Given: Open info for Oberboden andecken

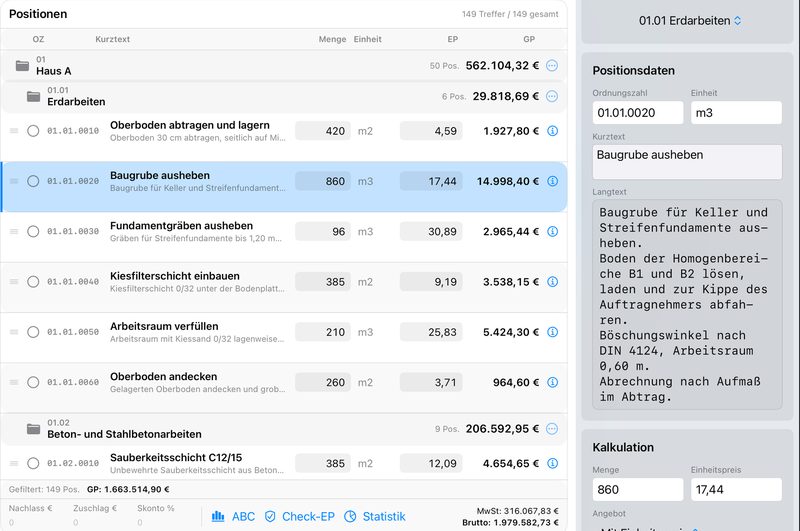Looking at the screenshot, I should click(552, 382).
